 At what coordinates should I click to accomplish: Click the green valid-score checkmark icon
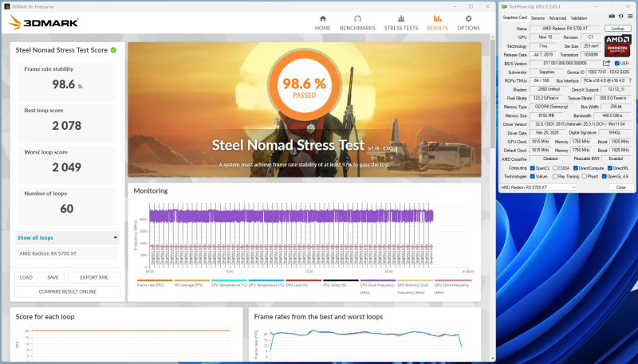[x=113, y=50]
